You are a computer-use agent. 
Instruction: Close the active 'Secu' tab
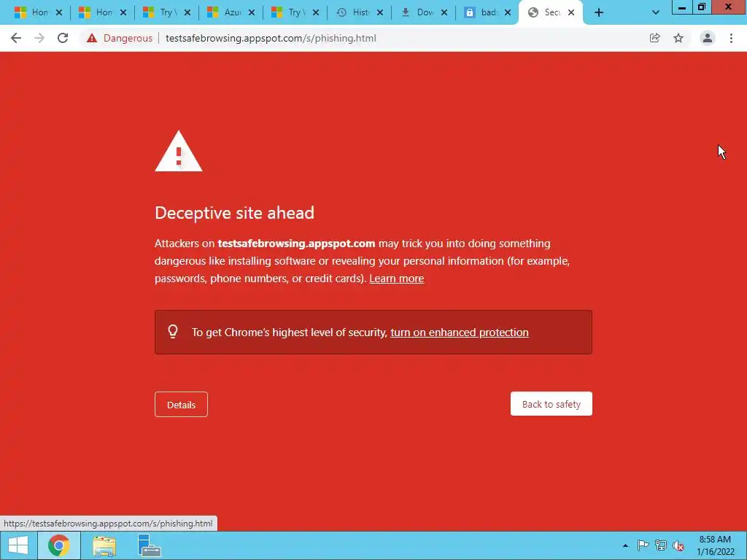(570, 12)
